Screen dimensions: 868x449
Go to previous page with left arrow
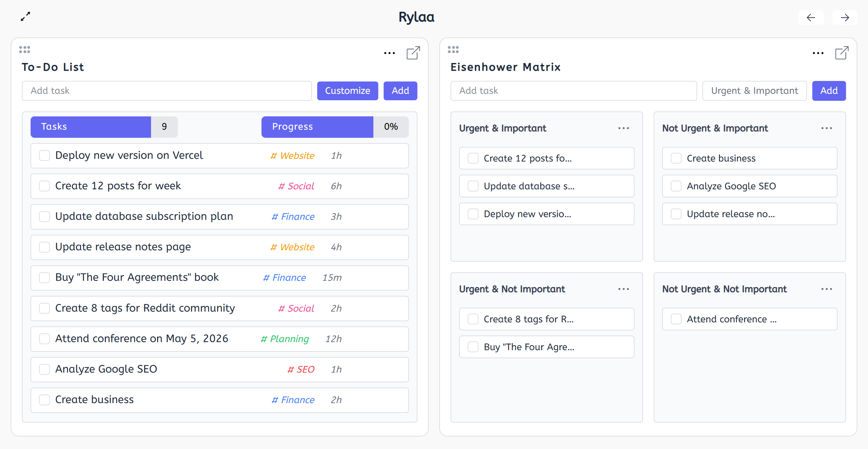[811, 17]
